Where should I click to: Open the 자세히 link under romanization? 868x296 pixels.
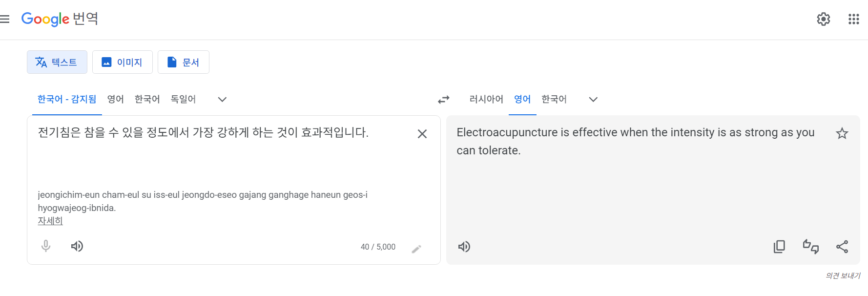point(50,221)
